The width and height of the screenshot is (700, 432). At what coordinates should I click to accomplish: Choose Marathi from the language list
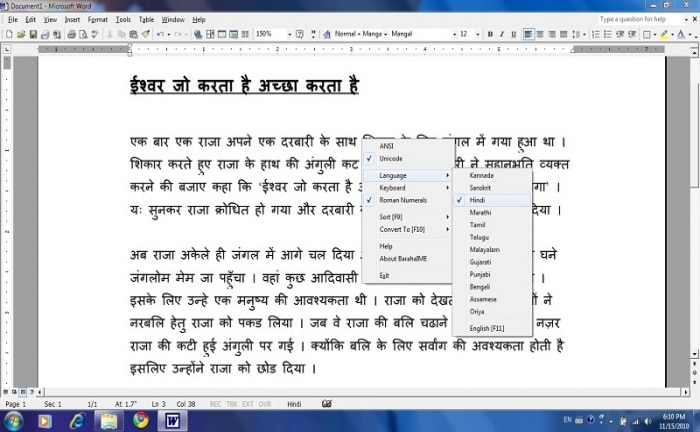pos(481,212)
